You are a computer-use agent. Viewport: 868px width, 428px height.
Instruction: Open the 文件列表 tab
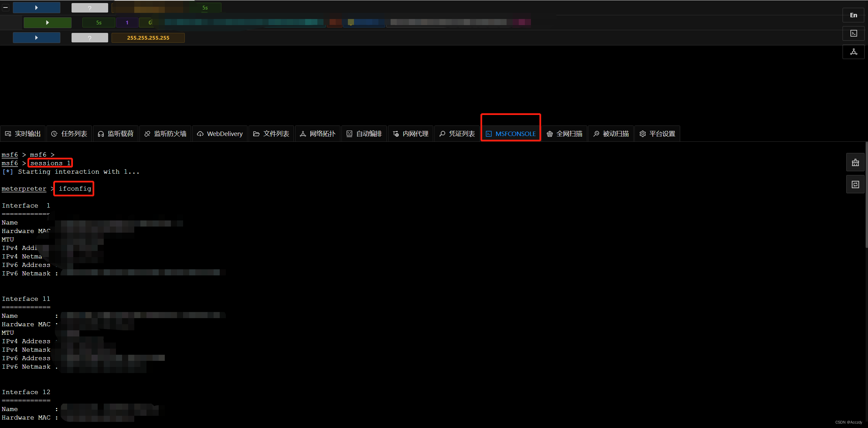pyautogui.click(x=271, y=134)
